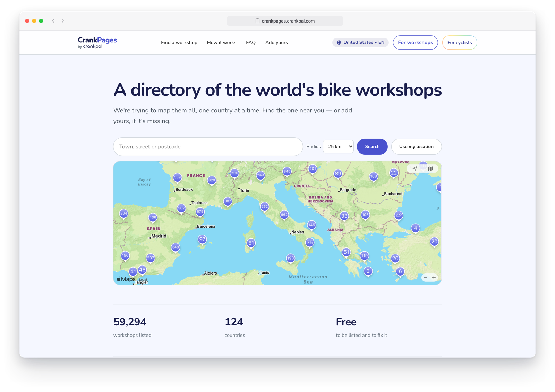
Task: Click the 119 cluster pin
Action: tap(364, 256)
